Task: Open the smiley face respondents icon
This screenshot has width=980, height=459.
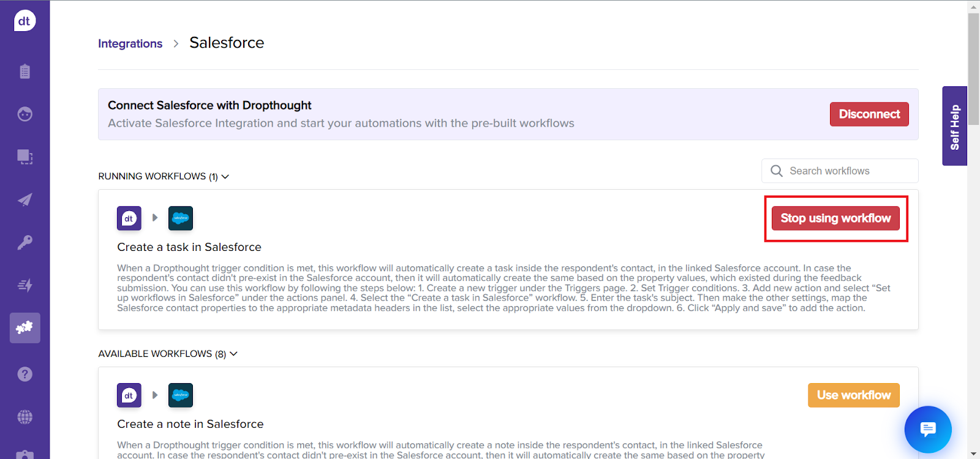Action: pyautogui.click(x=24, y=114)
